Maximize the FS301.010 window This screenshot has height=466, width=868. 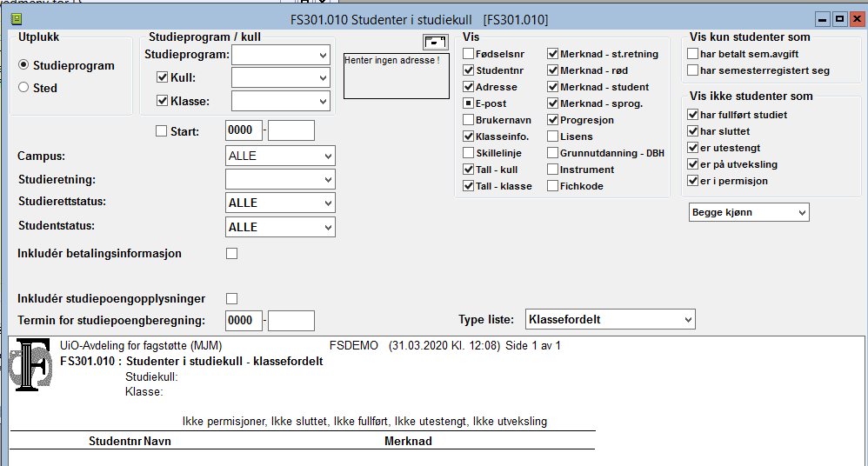(x=840, y=19)
